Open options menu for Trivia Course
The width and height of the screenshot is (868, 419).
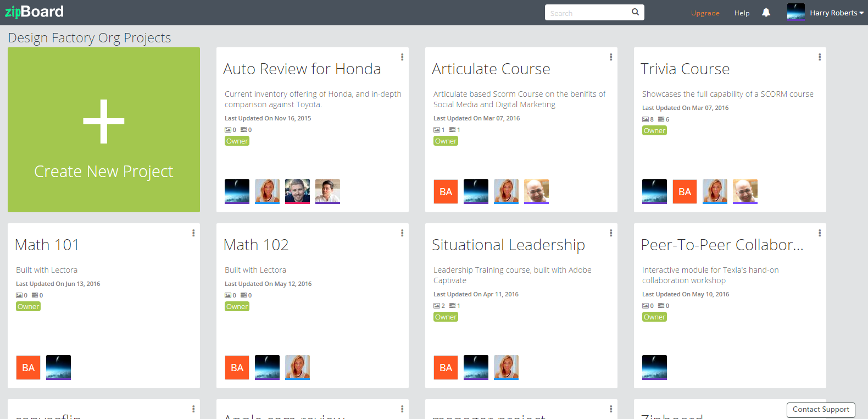[x=820, y=57]
